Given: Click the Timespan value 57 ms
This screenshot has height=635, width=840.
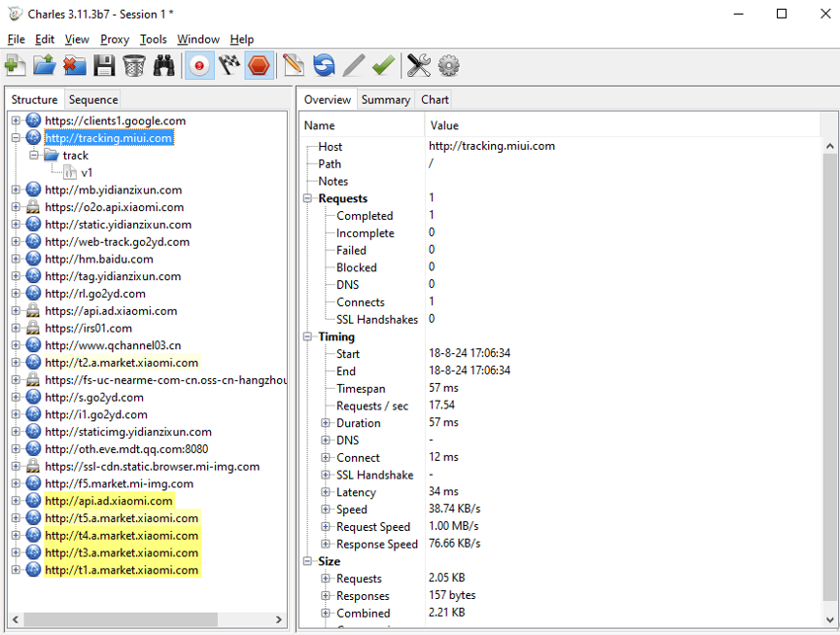Looking at the screenshot, I should [x=443, y=388].
